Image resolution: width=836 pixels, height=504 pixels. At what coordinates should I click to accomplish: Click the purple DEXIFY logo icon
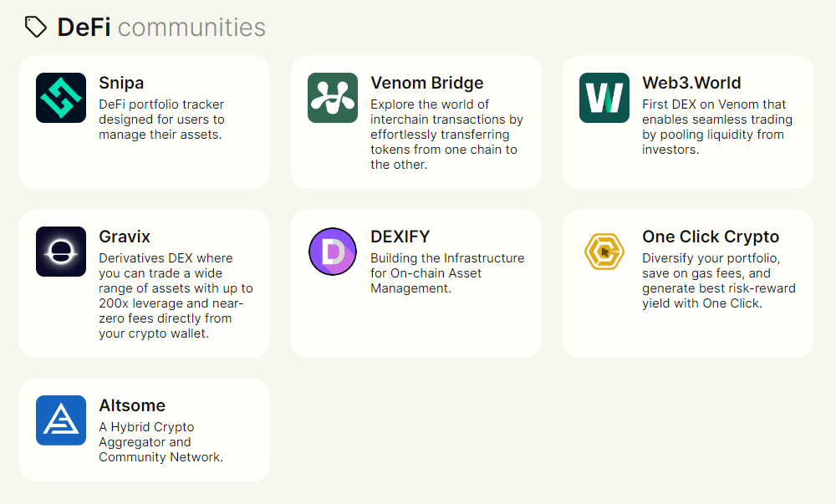click(333, 252)
